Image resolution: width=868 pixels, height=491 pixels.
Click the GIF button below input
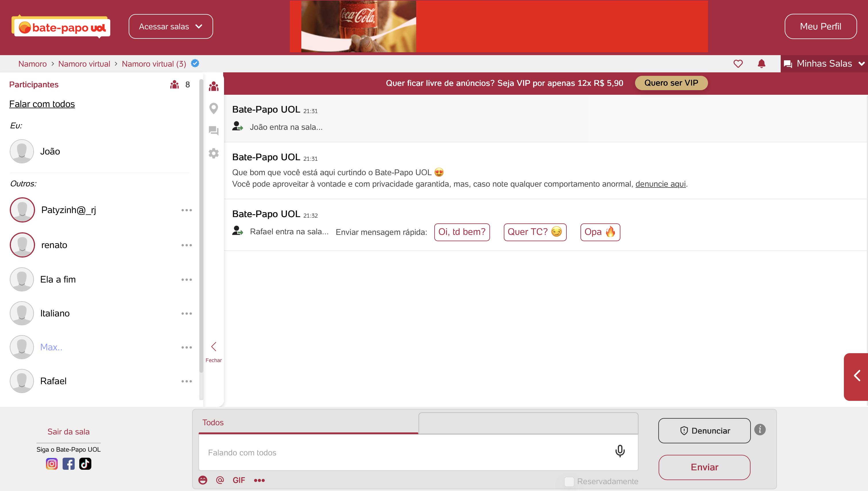click(x=238, y=480)
